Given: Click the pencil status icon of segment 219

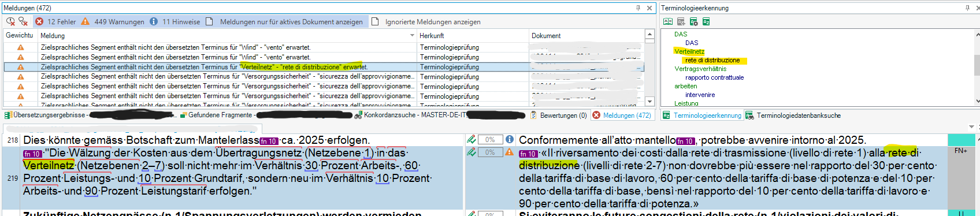Looking at the screenshot, I should point(472,152).
